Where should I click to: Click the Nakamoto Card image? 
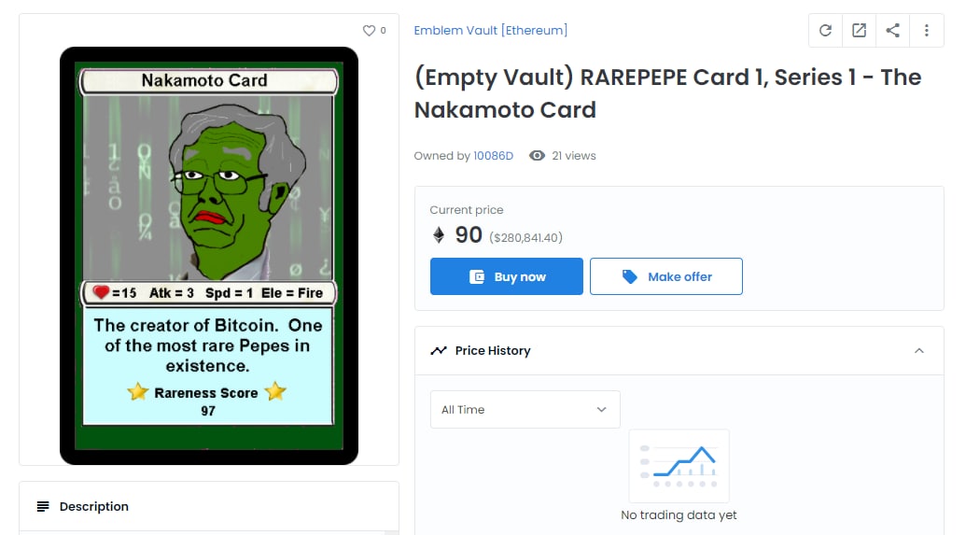coord(209,256)
